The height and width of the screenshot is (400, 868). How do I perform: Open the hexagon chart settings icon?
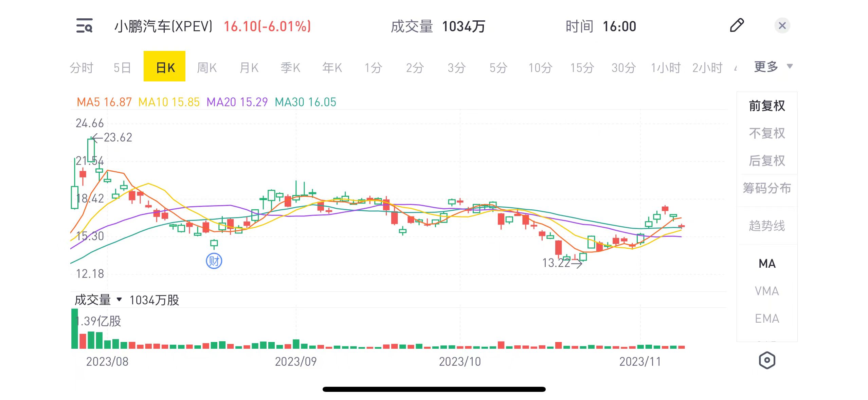[x=767, y=360]
